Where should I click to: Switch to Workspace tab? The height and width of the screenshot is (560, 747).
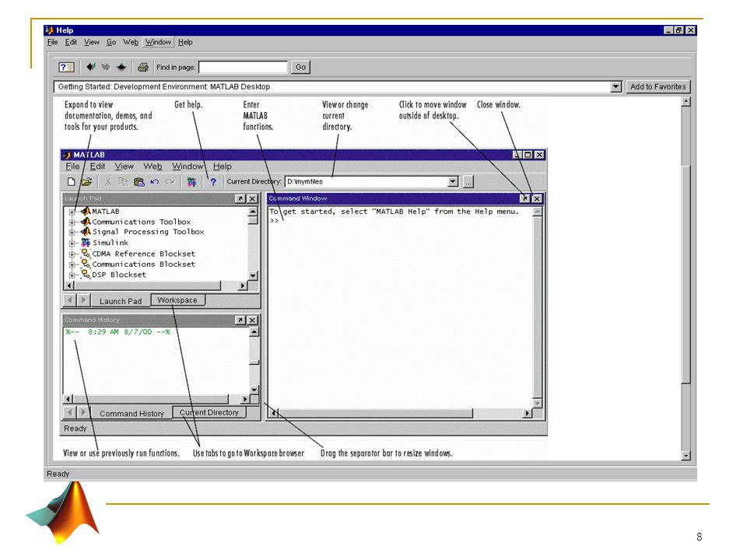point(177,300)
